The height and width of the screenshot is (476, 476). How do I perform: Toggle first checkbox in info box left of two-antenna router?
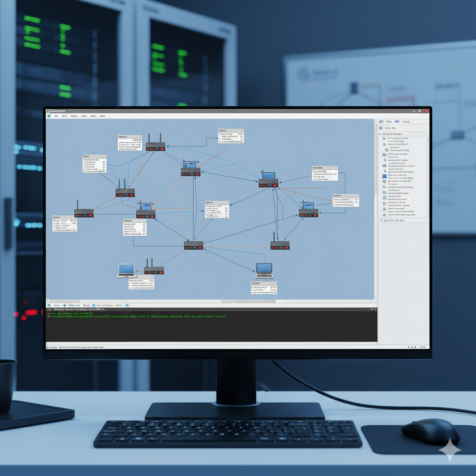pos(104,161)
